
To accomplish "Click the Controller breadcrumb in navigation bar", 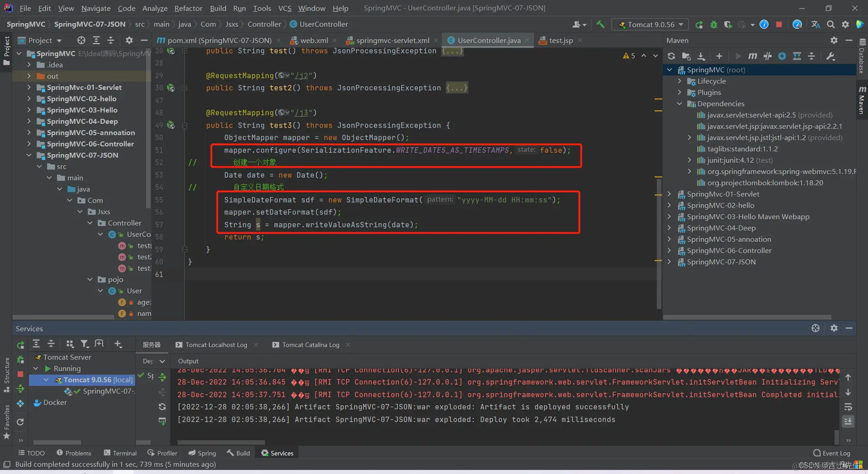I will (x=264, y=24).
